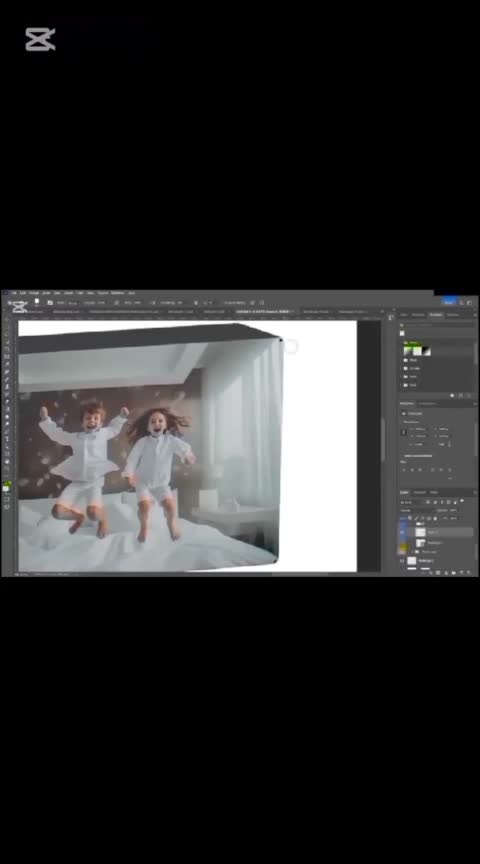Select the Rectangular Marquee tool
This screenshot has height=864, width=480.
7,327
